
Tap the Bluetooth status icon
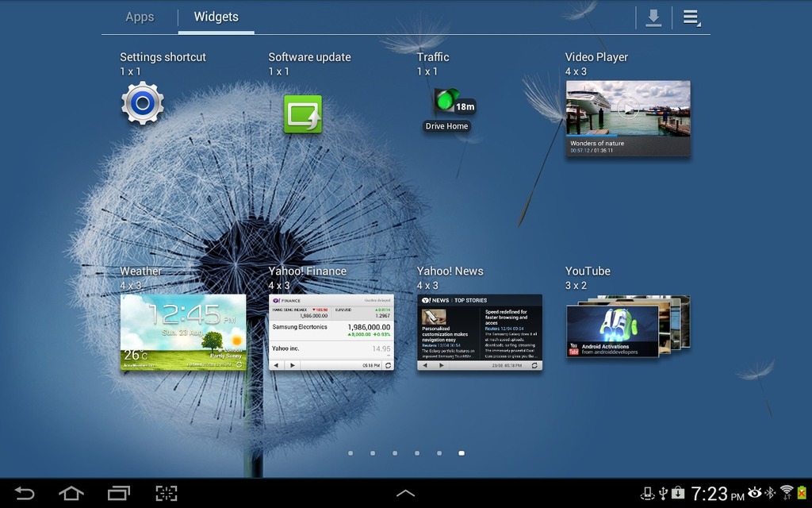pyautogui.click(x=770, y=492)
